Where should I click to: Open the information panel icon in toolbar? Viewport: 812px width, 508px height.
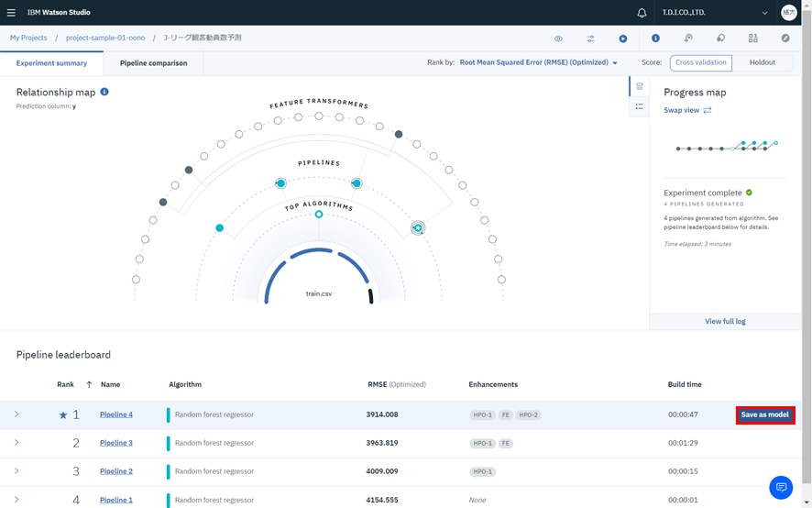(x=655, y=39)
